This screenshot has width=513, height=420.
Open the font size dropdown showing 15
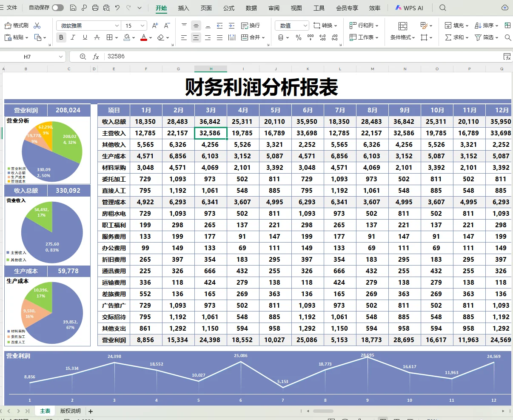click(x=142, y=26)
